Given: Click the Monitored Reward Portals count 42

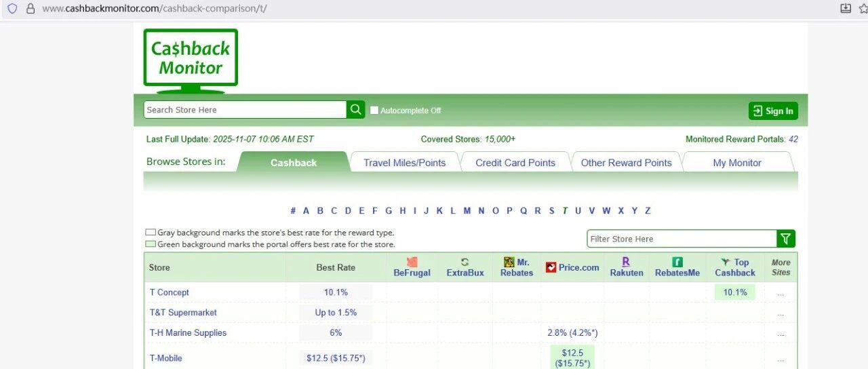Looking at the screenshot, I should point(793,139).
